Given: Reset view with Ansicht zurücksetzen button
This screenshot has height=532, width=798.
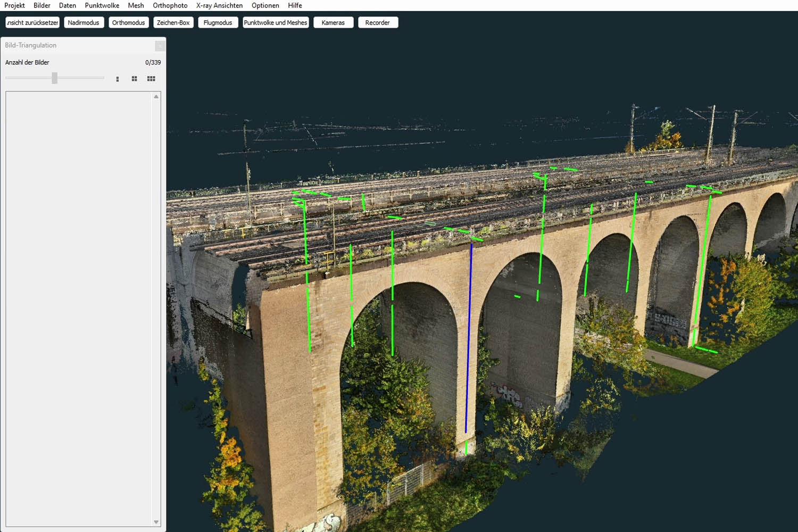Looking at the screenshot, I should (x=32, y=22).
